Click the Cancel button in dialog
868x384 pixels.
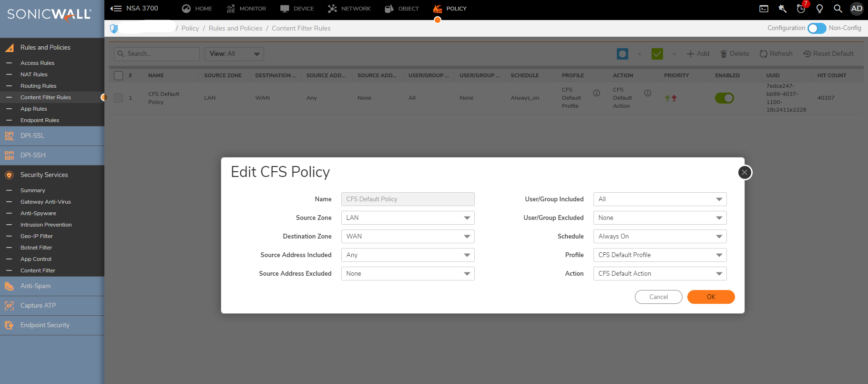[658, 297]
